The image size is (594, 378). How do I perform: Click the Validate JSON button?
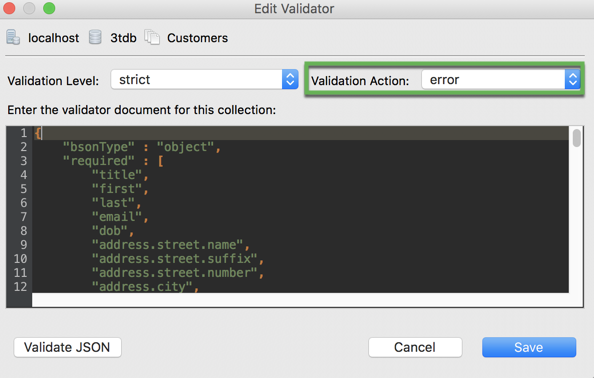pos(67,347)
